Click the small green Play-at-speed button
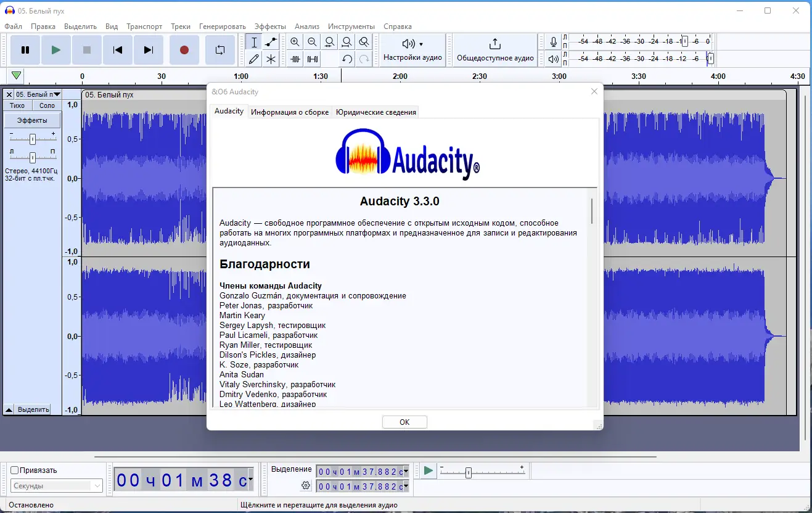The width and height of the screenshot is (812, 513). tap(429, 471)
